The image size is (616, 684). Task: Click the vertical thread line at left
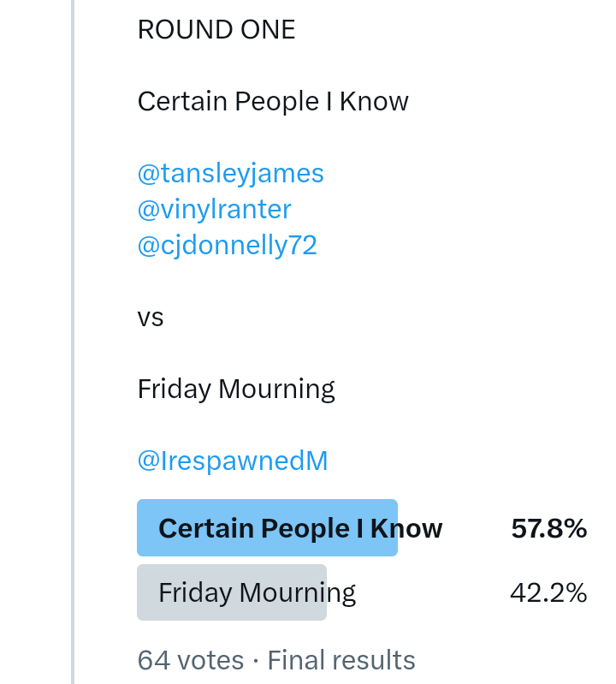[73, 342]
